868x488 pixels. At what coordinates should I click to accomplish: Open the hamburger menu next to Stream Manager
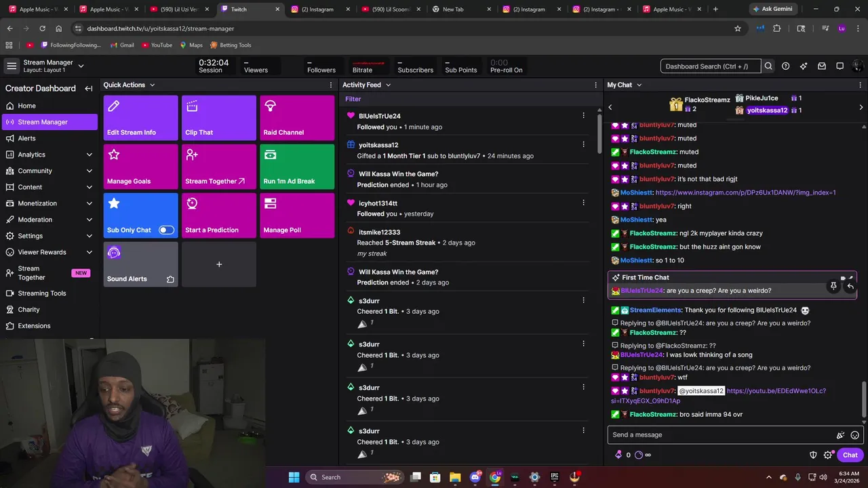click(12, 66)
